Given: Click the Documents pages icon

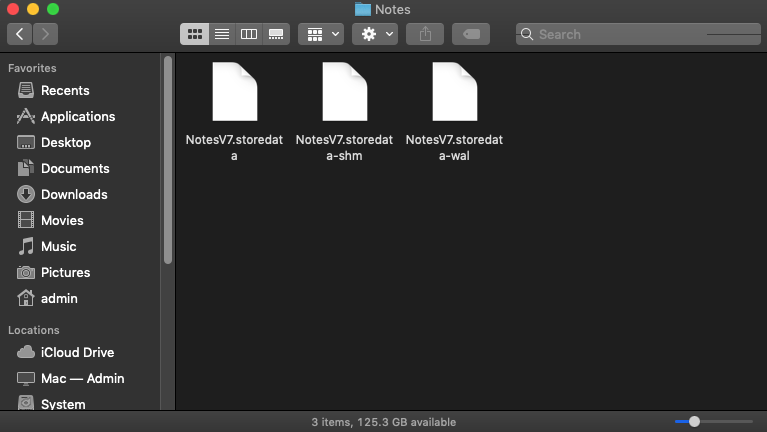Looking at the screenshot, I should 26,168.
